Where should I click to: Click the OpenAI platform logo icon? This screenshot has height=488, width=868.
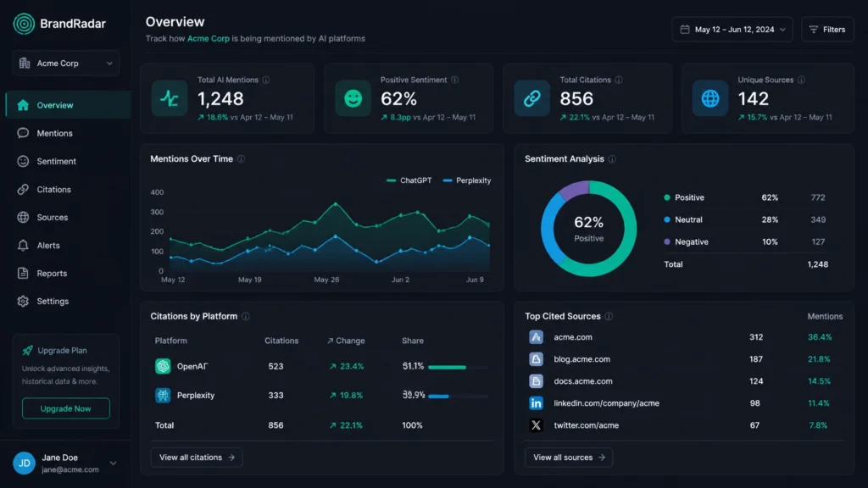tap(163, 366)
